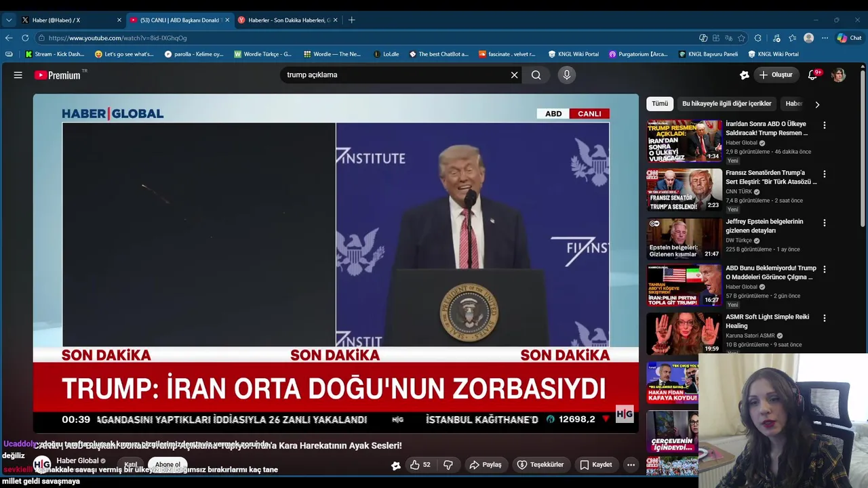Open YouTube notifications bell
Viewport: 868px width, 488px height.
coord(812,75)
